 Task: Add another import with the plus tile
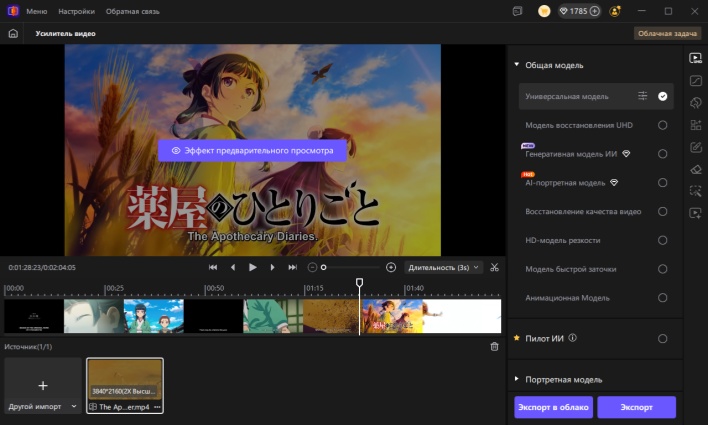pos(43,385)
